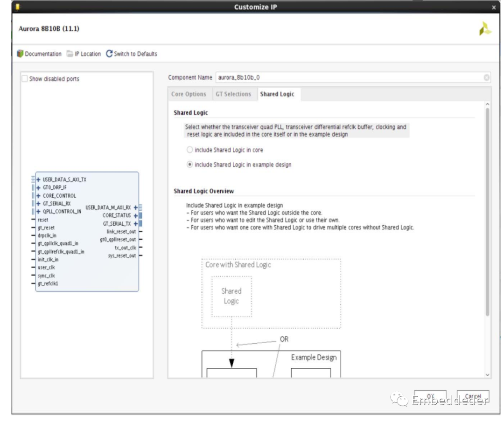Click the gt_refclk1 port label
The width and height of the screenshot is (504, 421).
pos(48,283)
